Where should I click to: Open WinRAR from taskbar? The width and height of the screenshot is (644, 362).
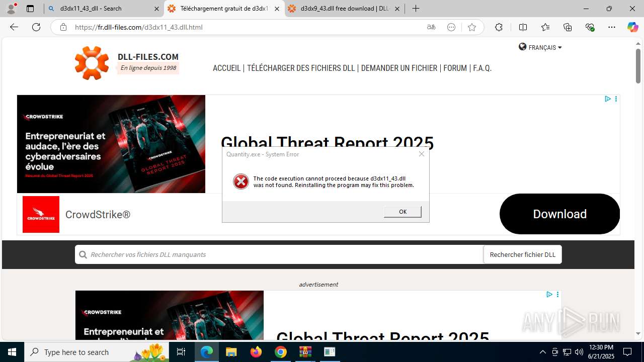pyautogui.click(x=305, y=352)
